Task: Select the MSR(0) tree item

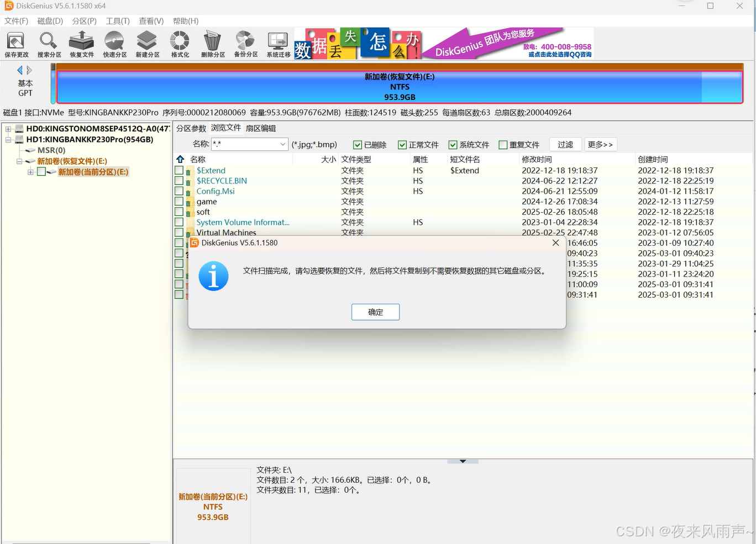Action: (51, 150)
